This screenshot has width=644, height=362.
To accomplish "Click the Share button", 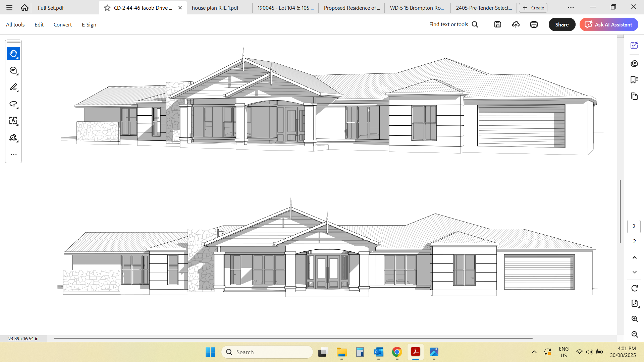I will (562, 24).
